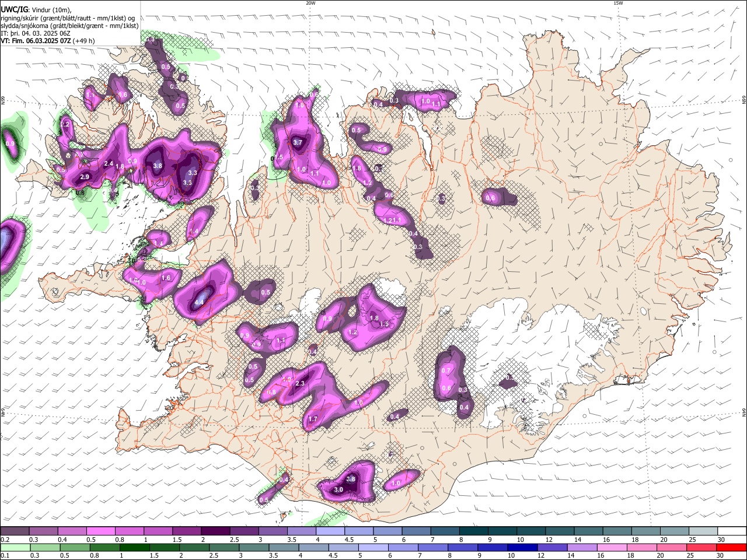Click the dark green 1–1.5 swatch in bottom legend row
The image size is (747, 560).
pyautogui.click(x=134, y=547)
